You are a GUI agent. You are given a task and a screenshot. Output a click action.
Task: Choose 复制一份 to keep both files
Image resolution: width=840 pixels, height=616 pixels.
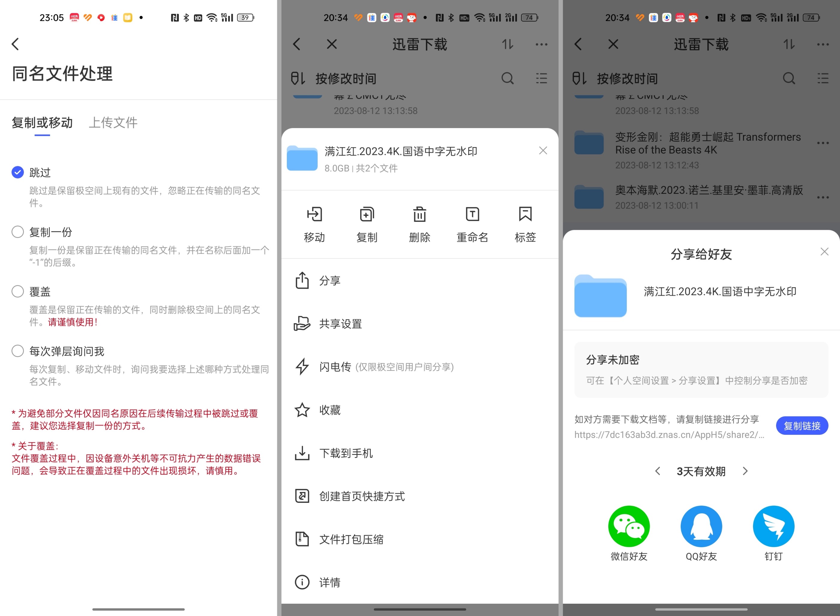pos(17,232)
